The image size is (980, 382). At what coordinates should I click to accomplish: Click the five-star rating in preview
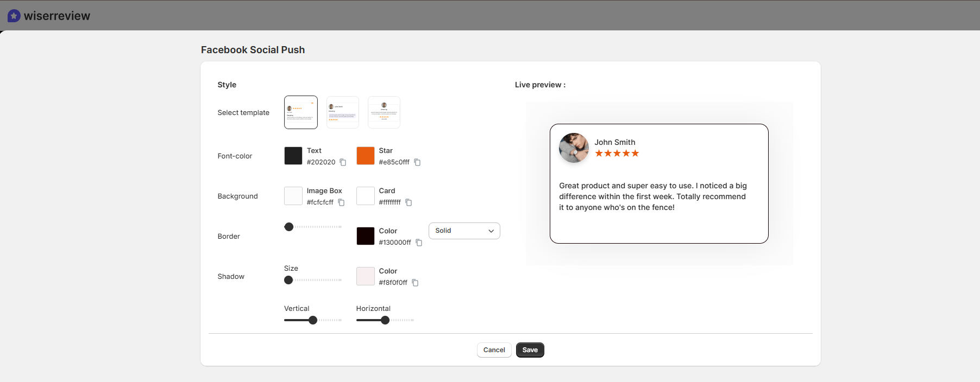(617, 154)
